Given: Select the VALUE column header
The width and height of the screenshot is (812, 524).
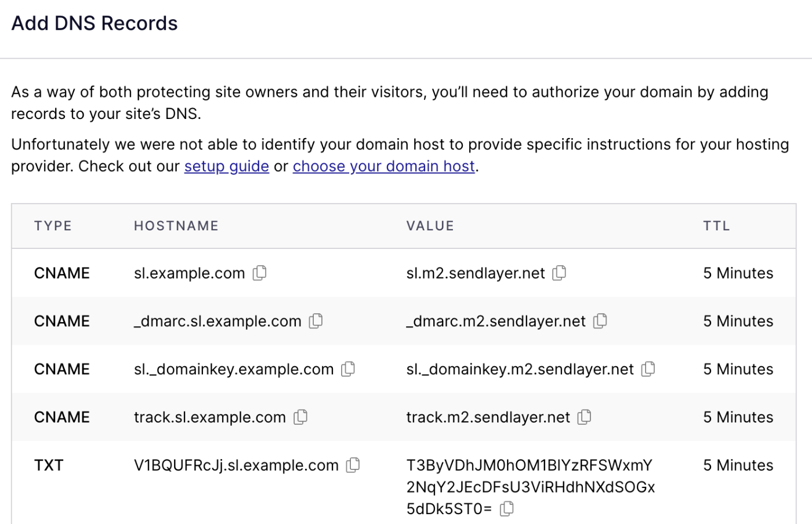Looking at the screenshot, I should (430, 226).
